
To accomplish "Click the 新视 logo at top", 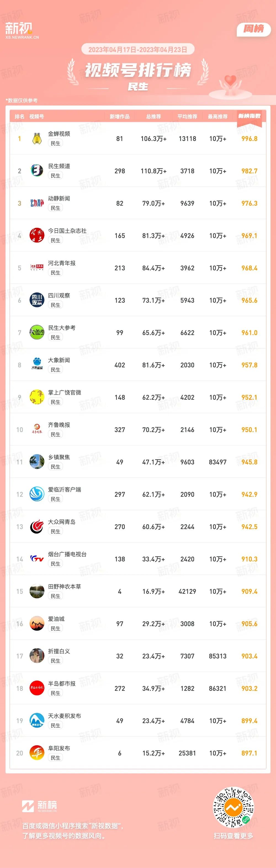I will point(22,30).
